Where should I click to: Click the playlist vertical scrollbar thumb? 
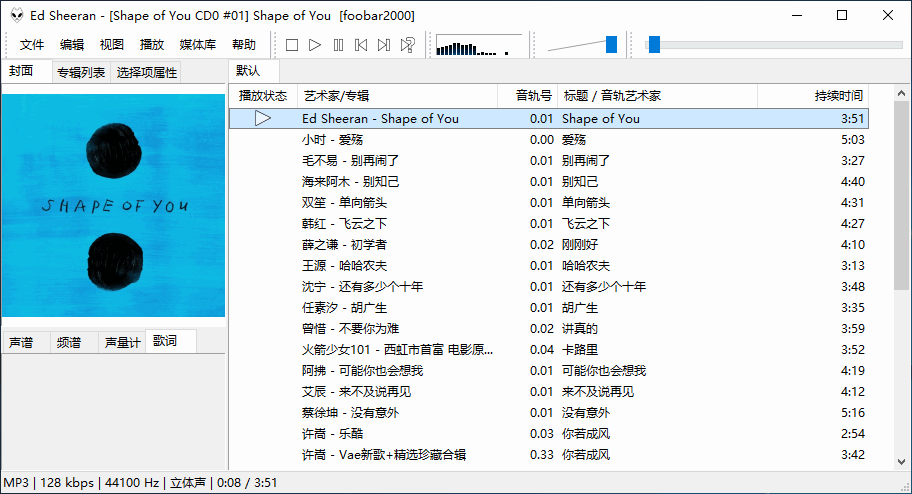pos(901,196)
